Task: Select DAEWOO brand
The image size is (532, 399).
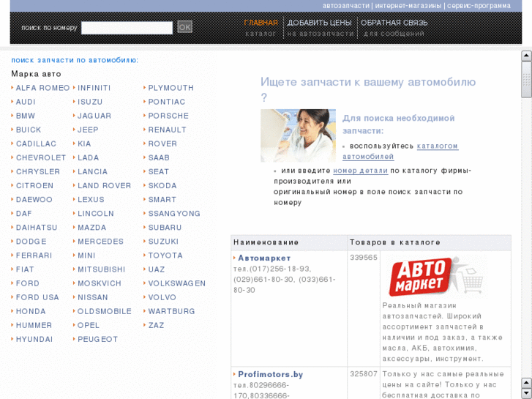Action: [34, 199]
